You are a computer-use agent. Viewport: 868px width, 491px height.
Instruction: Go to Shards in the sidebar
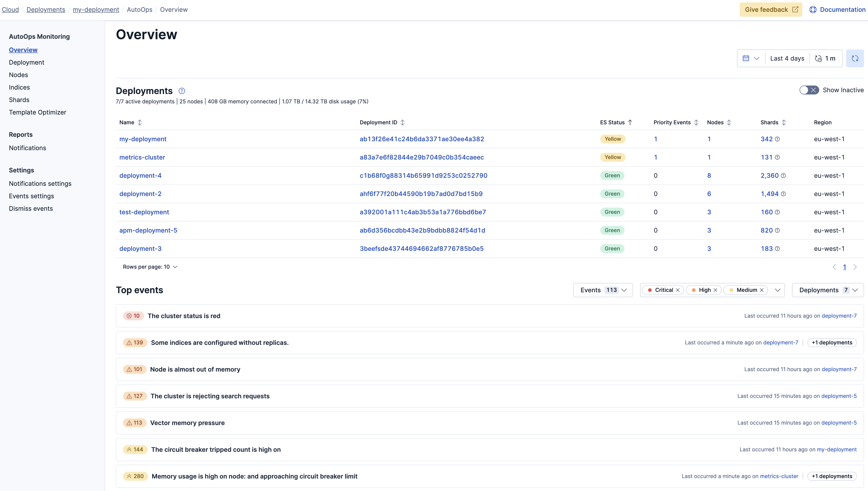pos(19,100)
